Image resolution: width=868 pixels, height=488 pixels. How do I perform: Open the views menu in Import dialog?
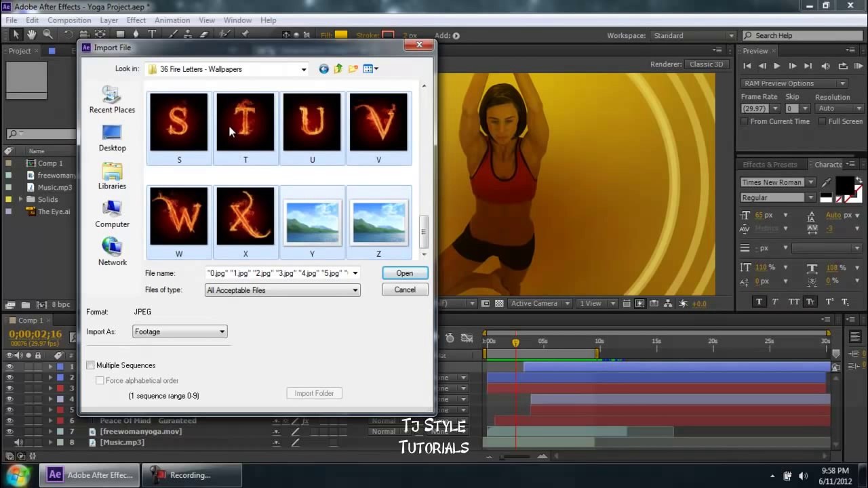pos(371,68)
